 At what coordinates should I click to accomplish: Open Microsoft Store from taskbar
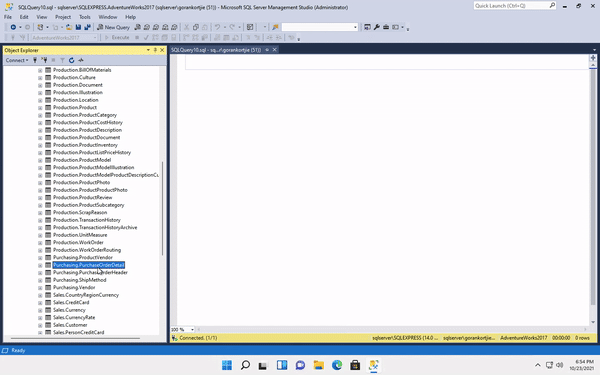coord(355,365)
